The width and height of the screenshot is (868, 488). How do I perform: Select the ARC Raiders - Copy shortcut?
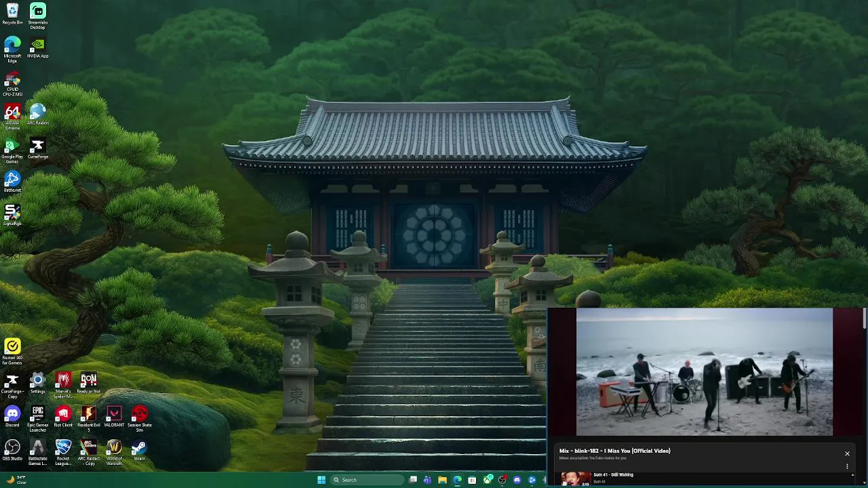point(89,452)
